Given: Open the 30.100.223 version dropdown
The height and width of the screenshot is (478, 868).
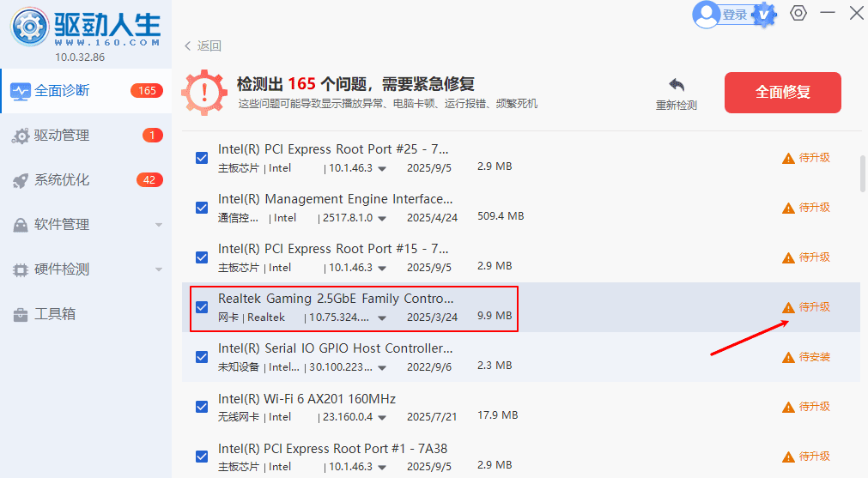Looking at the screenshot, I should coord(382,368).
